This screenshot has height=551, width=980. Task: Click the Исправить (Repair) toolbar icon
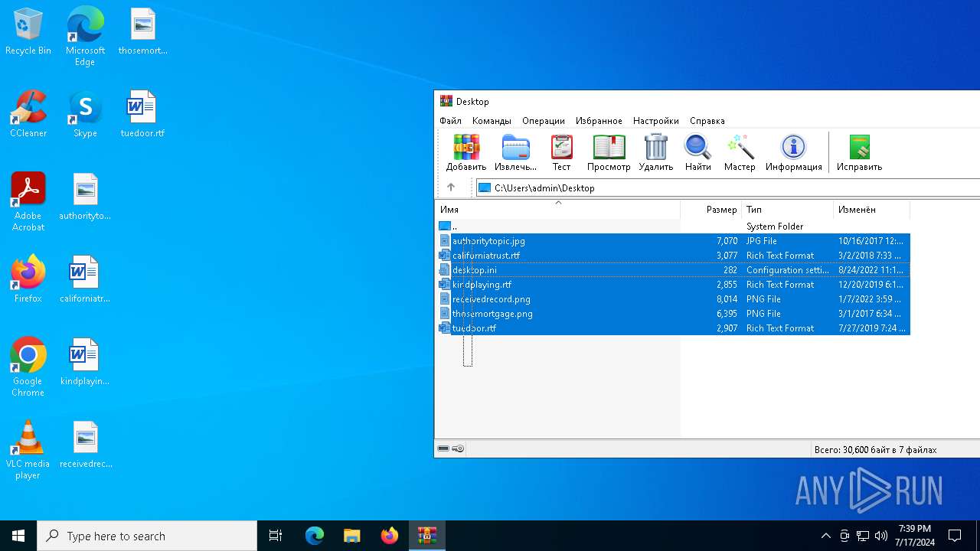(859, 152)
